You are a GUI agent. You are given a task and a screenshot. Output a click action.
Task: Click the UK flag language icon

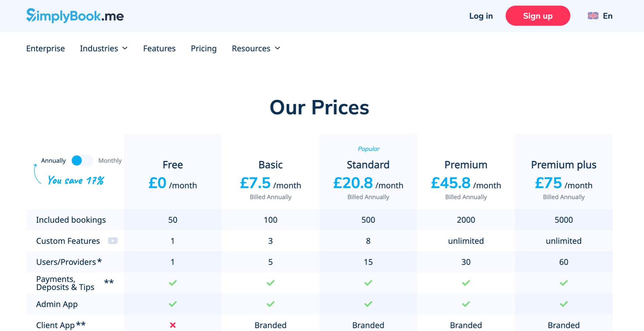tap(593, 16)
